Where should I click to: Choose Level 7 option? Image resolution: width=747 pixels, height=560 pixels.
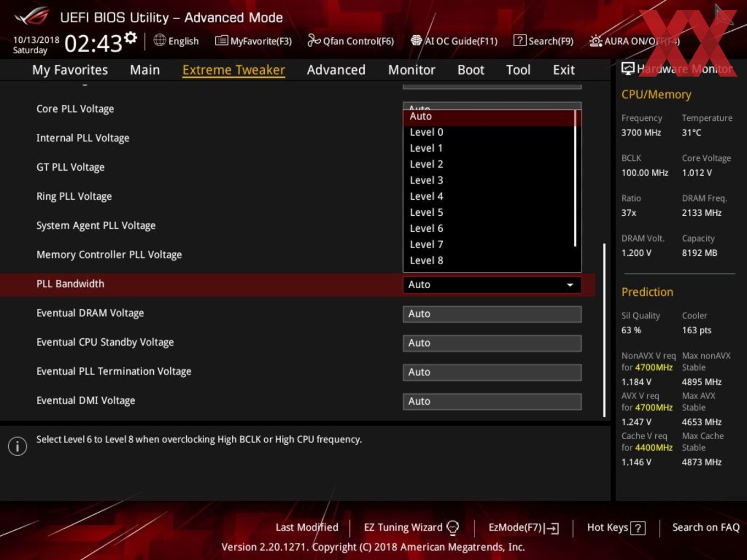489,244
